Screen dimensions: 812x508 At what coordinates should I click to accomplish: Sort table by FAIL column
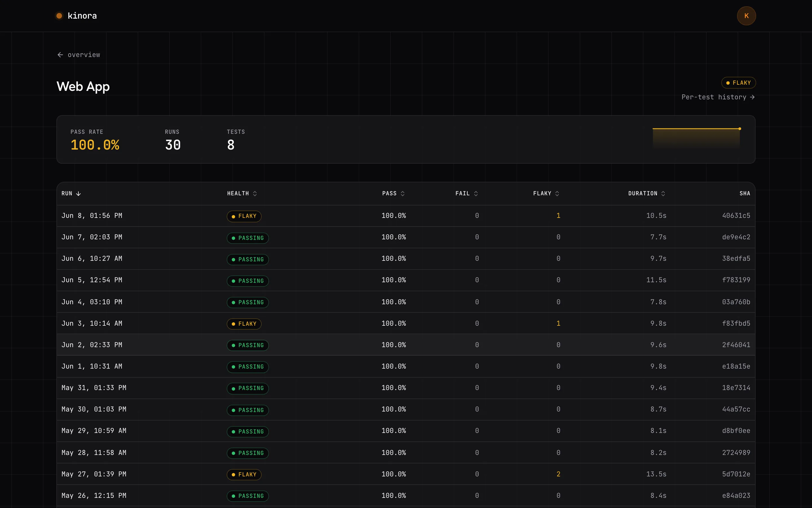point(466,194)
